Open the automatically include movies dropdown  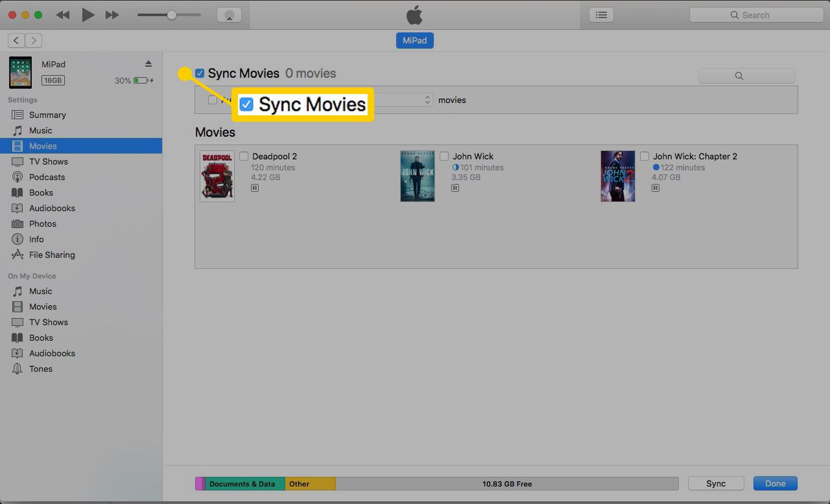click(403, 100)
